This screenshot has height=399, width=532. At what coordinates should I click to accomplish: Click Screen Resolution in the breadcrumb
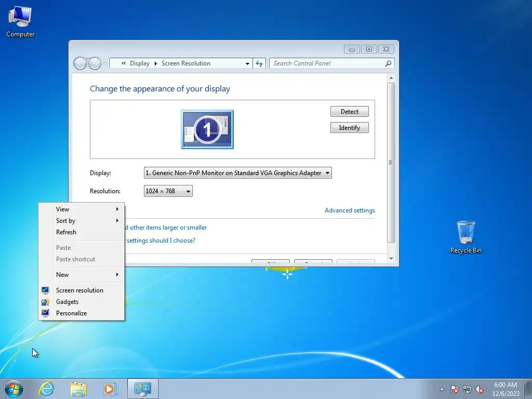(x=186, y=63)
